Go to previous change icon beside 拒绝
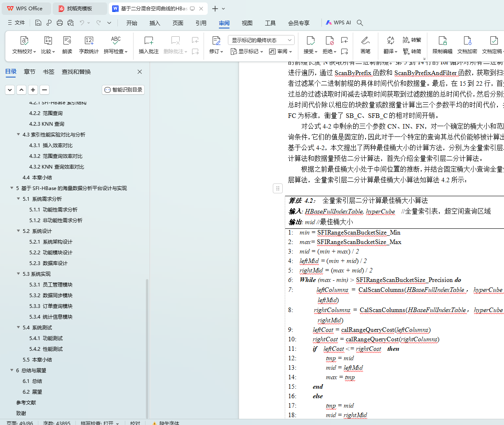This screenshot has height=425, width=504. click(345, 40)
